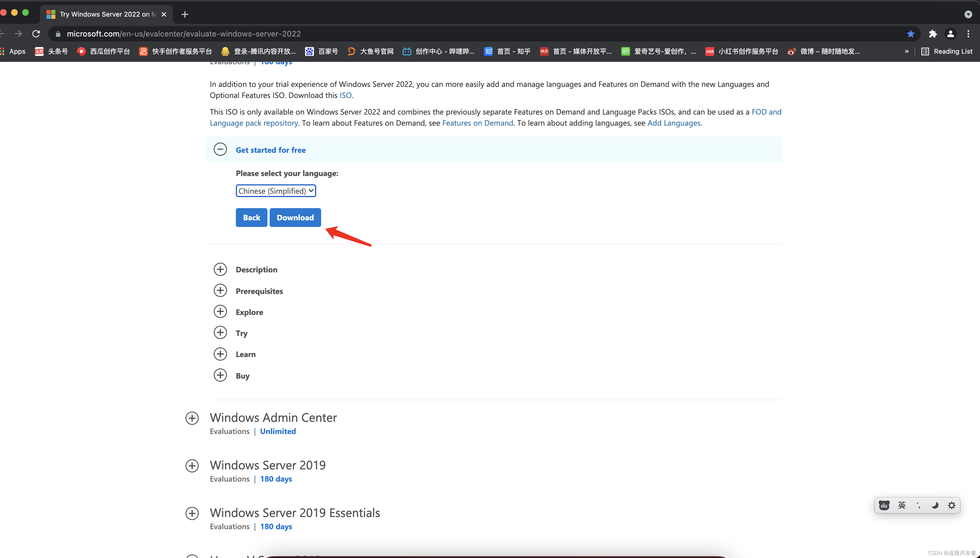Open the Add Languages link
The height and width of the screenshot is (558, 980).
(674, 123)
